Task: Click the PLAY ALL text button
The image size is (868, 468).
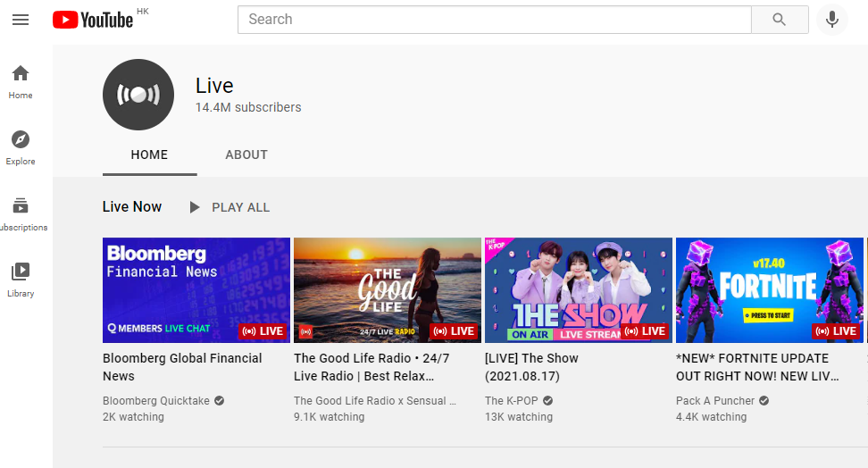Action: 241,207
